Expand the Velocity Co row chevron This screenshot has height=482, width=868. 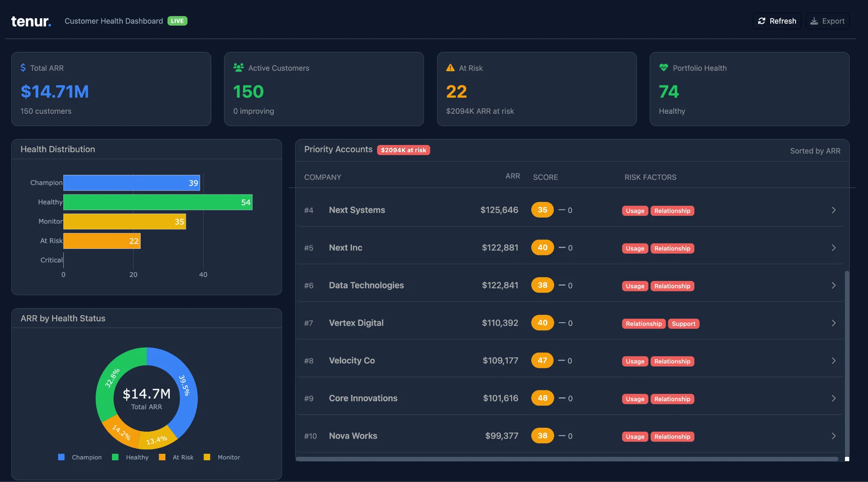[x=834, y=360]
